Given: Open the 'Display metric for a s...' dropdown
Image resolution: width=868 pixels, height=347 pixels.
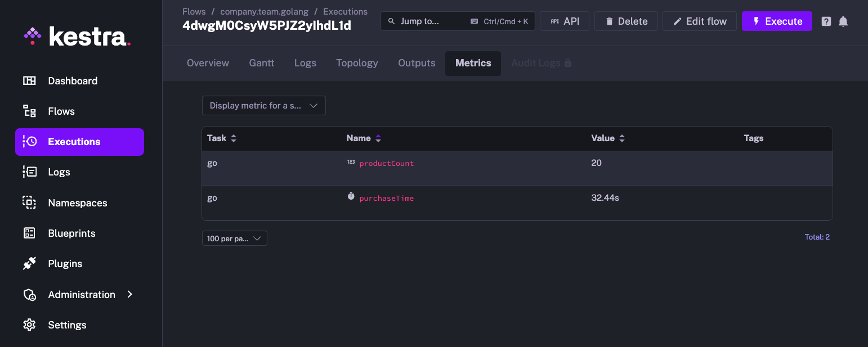Looking at the screenshot, I should tap(263, 106).
